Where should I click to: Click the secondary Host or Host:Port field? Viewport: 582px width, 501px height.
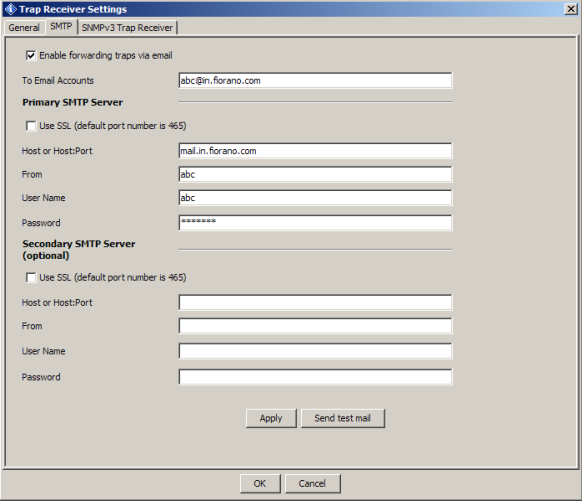point(315,302)
